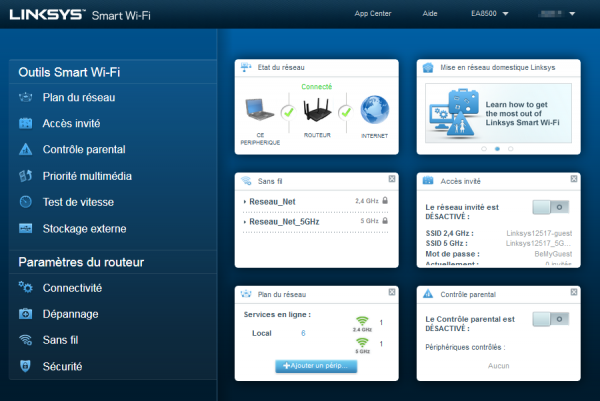Click the online devices count 6 link
The image size is (600, 401).
coord(303,333)
